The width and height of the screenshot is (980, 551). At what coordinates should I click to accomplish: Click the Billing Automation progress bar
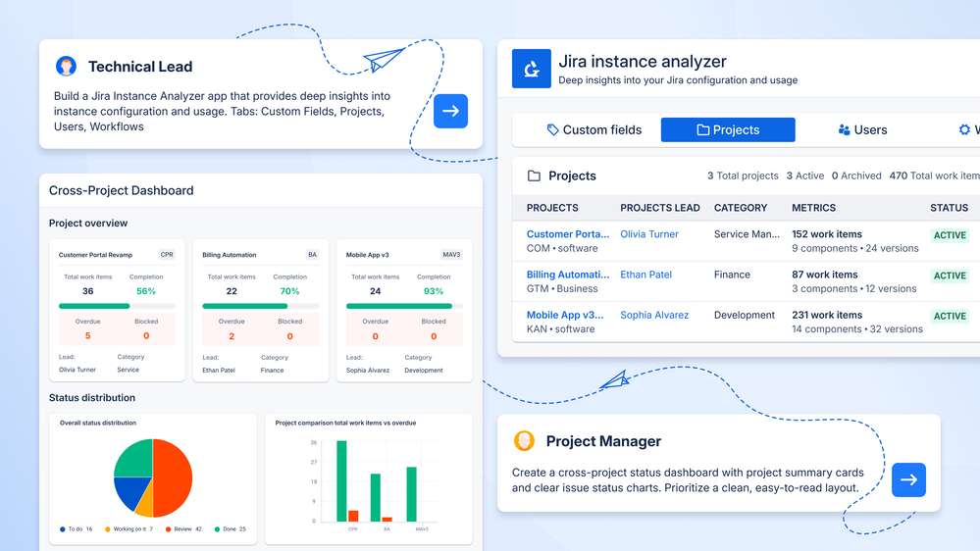261,306
